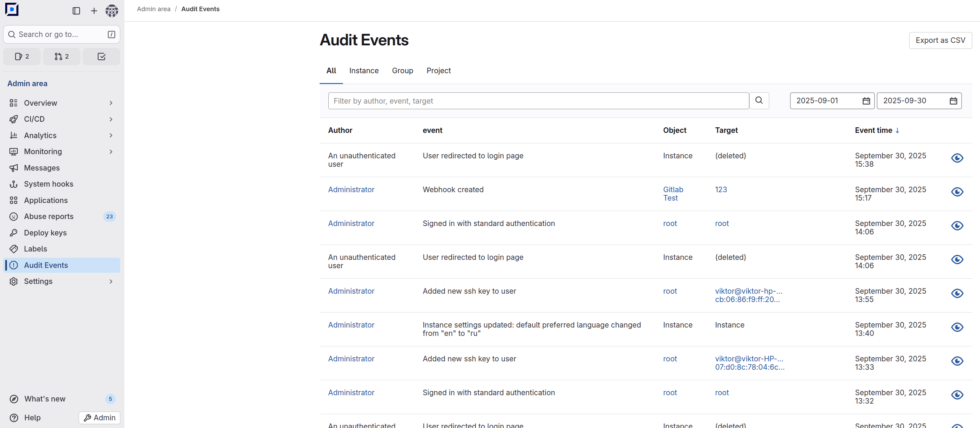Click Export as CSV button
This screenshot has height=428, width=980.
coord(940,40)
